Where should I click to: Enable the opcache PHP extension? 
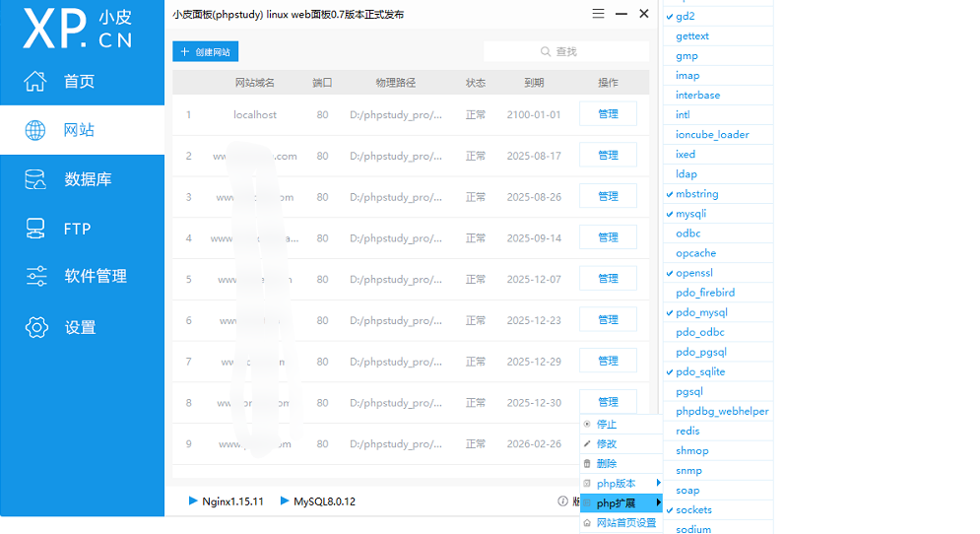(x=695, y=253)
